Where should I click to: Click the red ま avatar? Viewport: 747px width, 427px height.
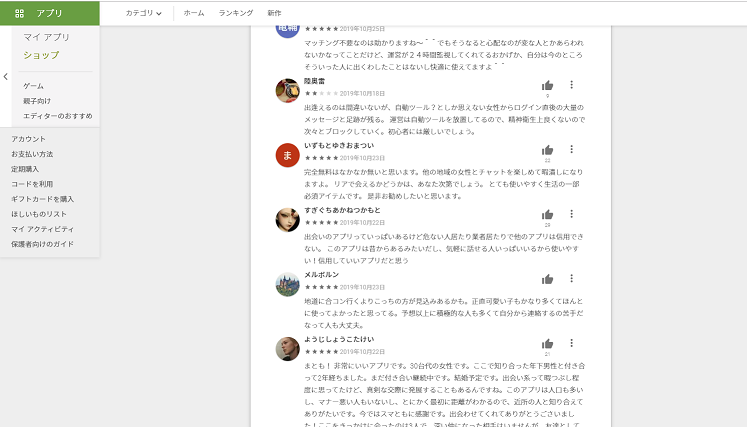[287, 155]
